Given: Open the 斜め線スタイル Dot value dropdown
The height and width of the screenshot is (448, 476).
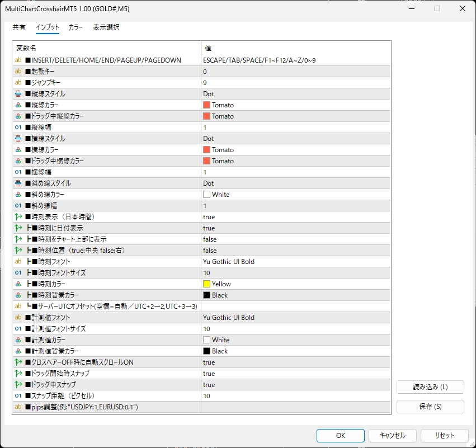Looking at the screenshot, I should tap(295, 183).
